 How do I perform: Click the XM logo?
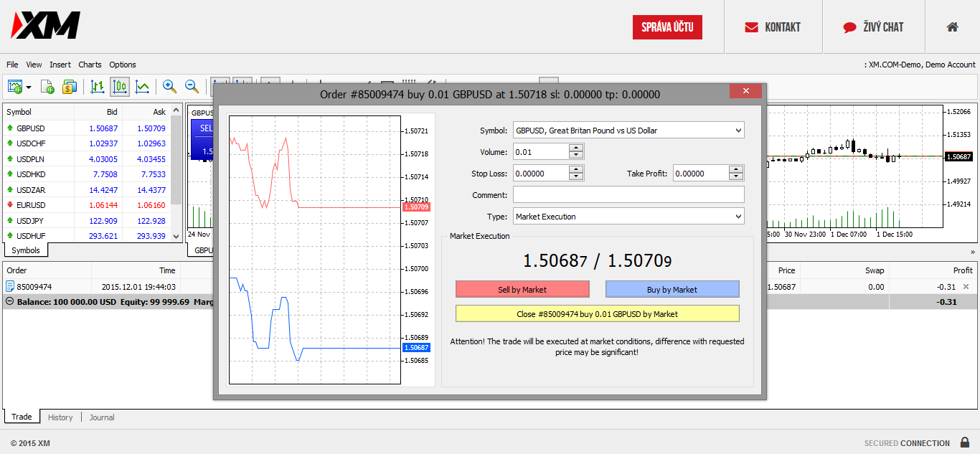coord(45,26)
